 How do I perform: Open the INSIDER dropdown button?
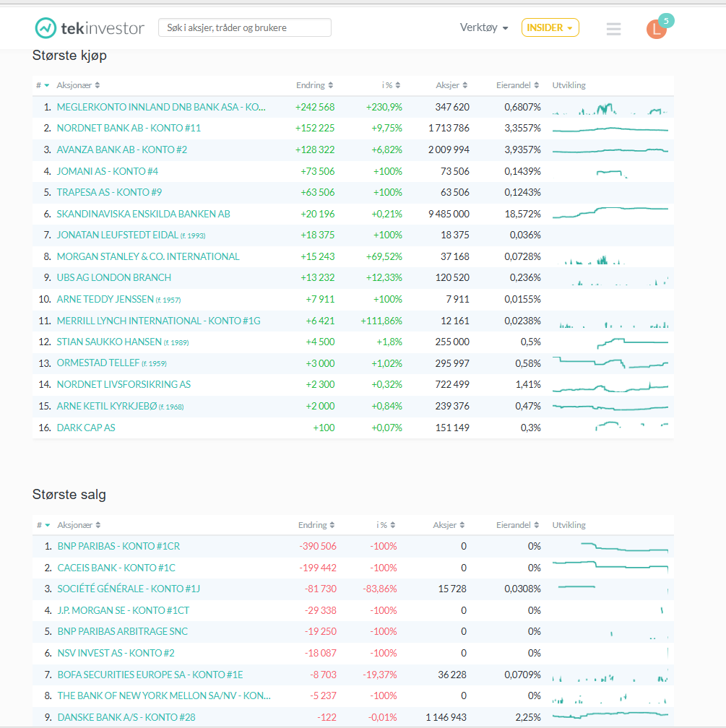(550, 28)
